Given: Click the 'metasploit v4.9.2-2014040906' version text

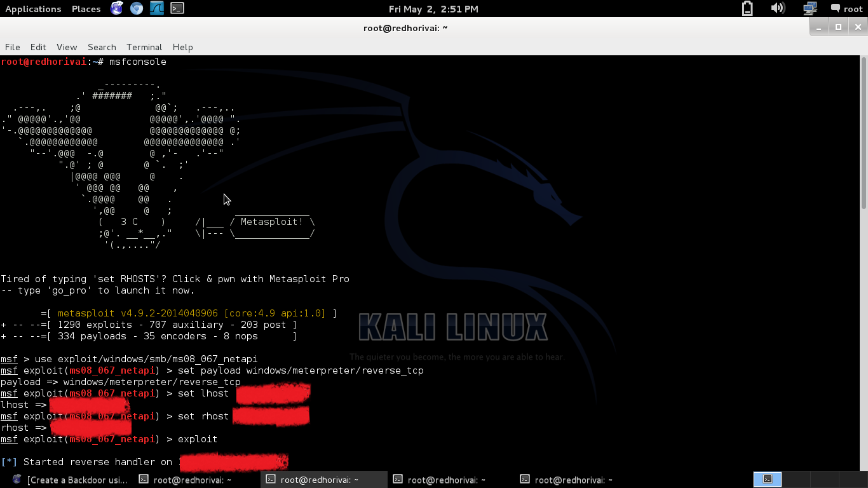Looking at the screenshot, I should tap(138, 313).
